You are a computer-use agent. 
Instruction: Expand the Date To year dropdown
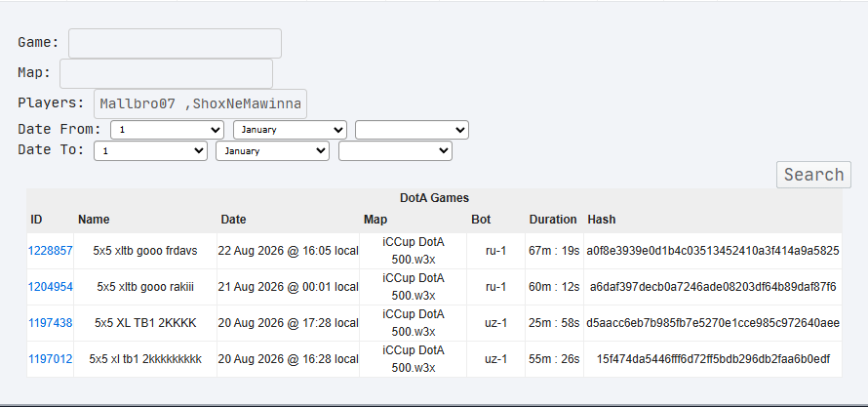click(395, 150)
